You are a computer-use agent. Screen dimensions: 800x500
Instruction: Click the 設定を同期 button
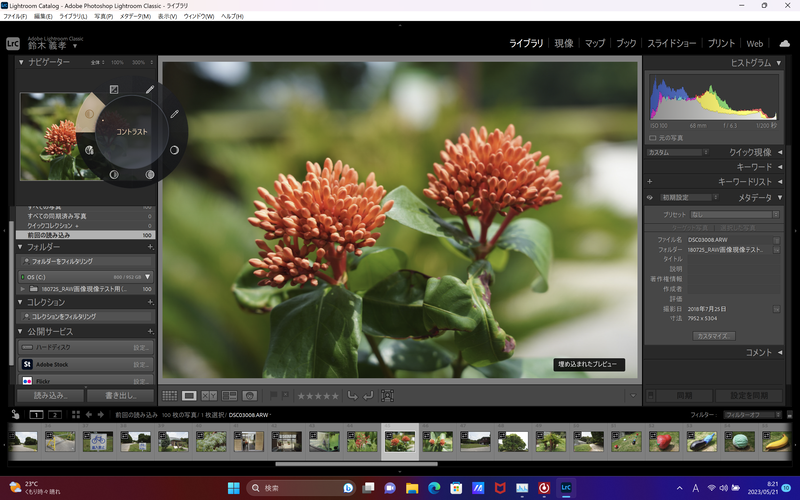(x=749, y=396)
